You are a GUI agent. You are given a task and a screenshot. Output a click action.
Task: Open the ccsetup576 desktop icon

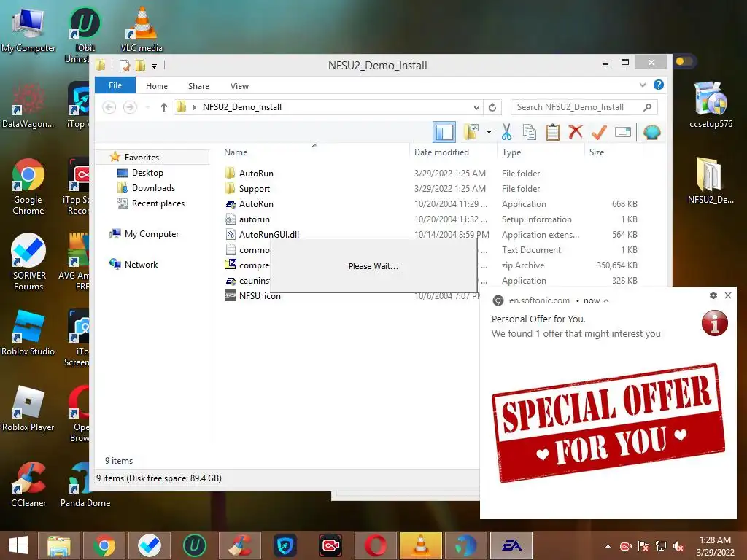pyautogui.click(x=711, y=105)
